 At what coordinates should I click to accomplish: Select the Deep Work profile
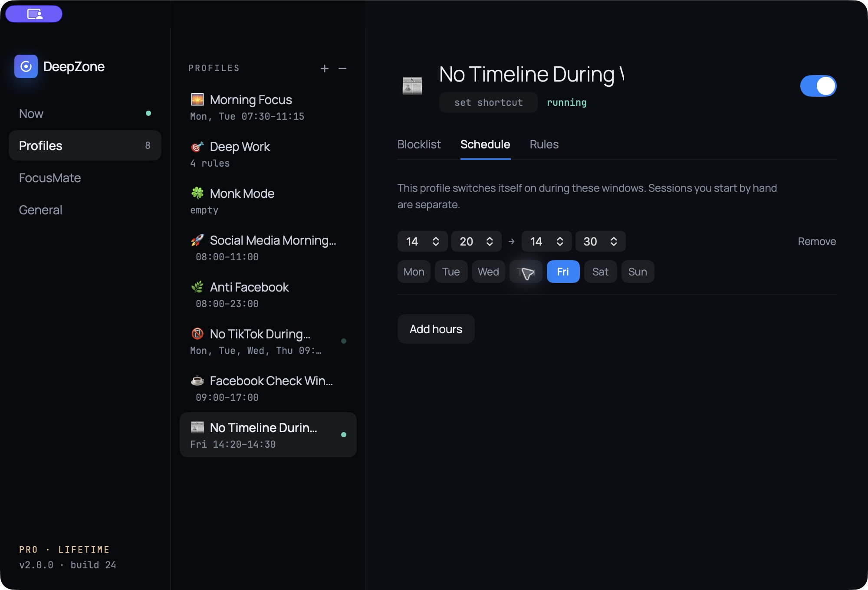click(268, 154)
